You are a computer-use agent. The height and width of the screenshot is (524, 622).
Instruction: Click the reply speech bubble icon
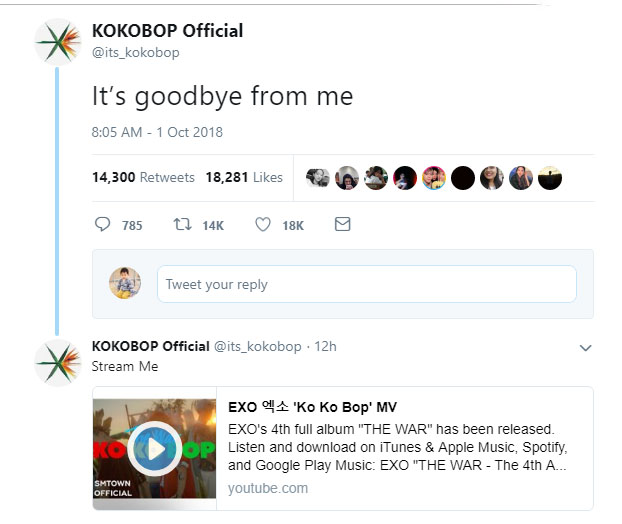(102, 225)
